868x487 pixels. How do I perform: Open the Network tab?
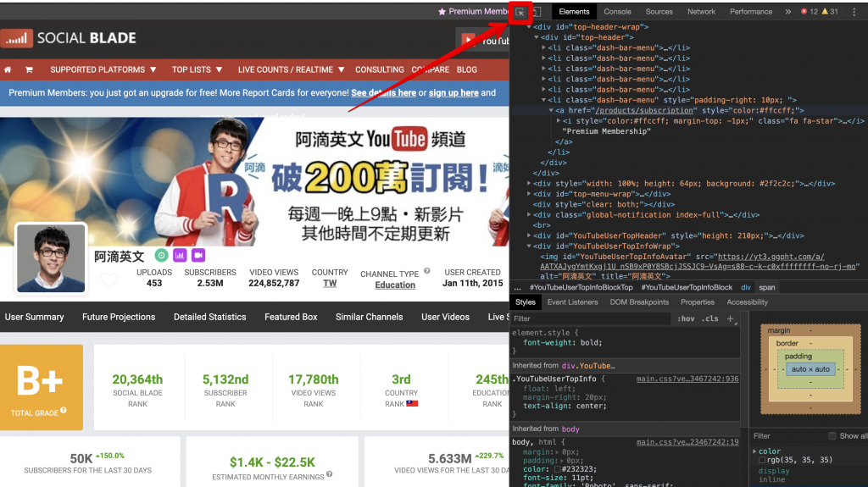(x=701, y=12)
